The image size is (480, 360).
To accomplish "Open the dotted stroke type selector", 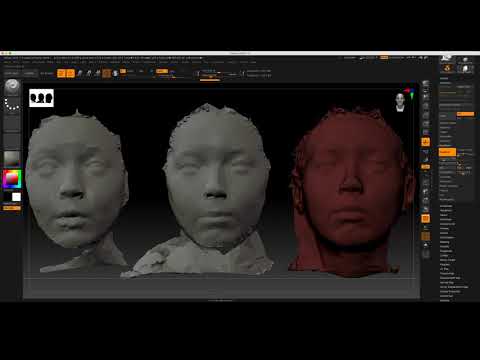I will (x=12, y=104).
